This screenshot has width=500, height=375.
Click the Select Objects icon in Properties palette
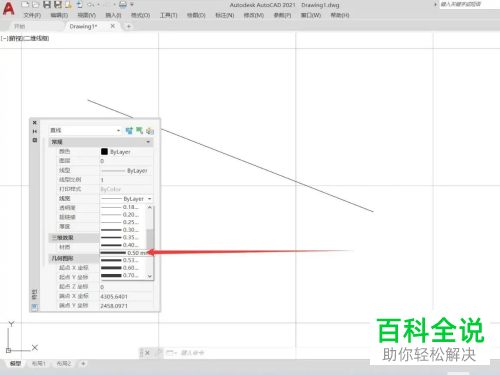coord(139,131)
